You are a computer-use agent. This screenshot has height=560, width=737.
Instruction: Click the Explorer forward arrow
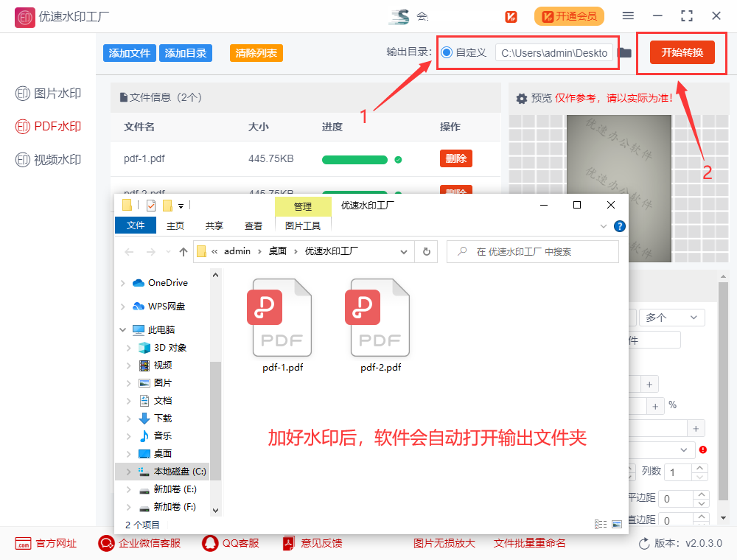151,252
